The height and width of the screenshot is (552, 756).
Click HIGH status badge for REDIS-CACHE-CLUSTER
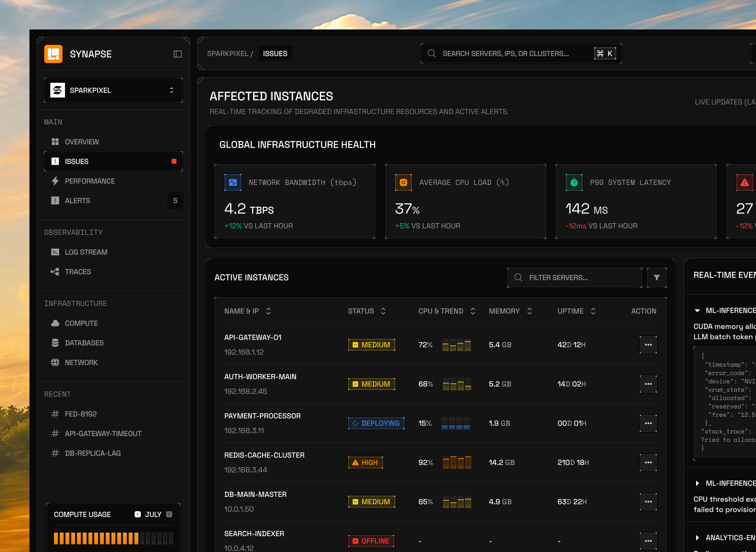pyautogui.click(x=365, y=462)
